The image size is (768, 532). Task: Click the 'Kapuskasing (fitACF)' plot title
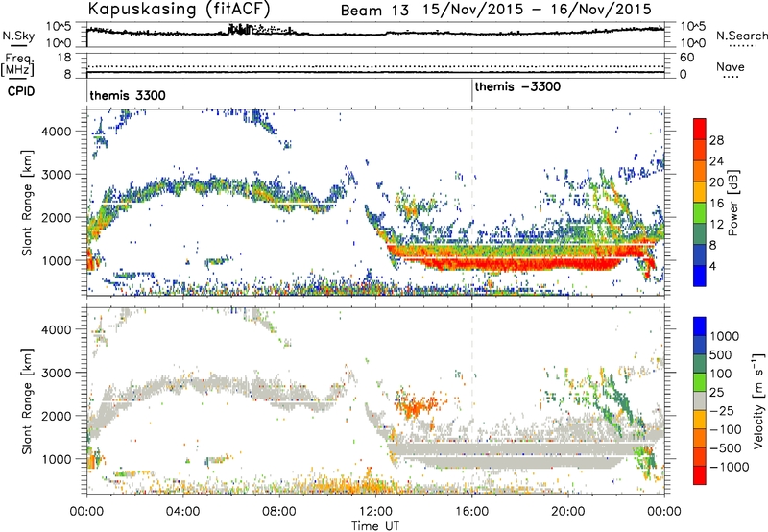tap(179, 9)
